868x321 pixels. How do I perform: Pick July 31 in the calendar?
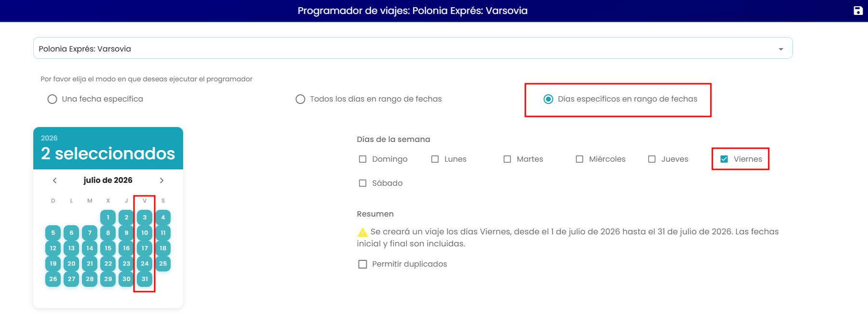(x=145, y=279)
